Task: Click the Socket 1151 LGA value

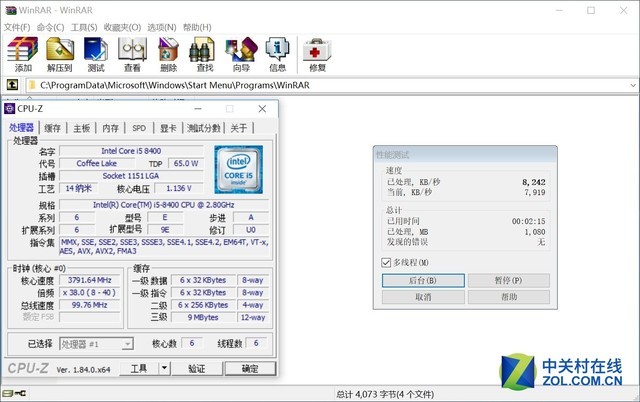Action: 131,176
